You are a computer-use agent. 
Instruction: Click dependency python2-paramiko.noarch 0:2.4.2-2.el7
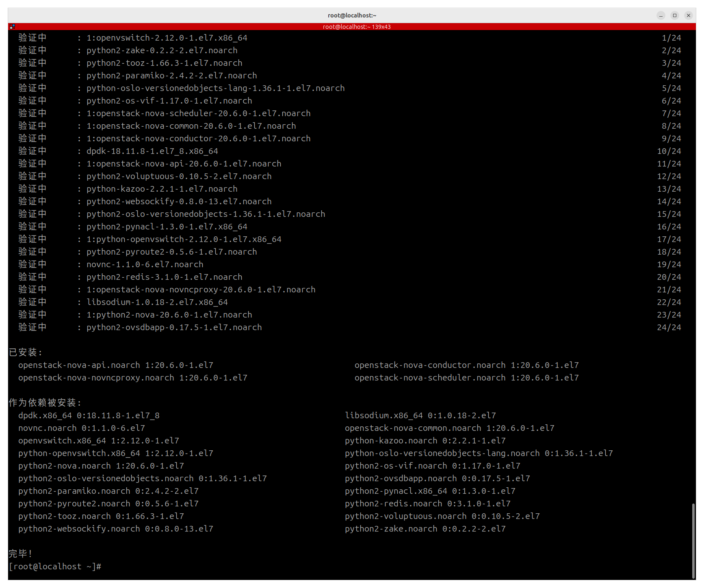click(x=108, y=491)
